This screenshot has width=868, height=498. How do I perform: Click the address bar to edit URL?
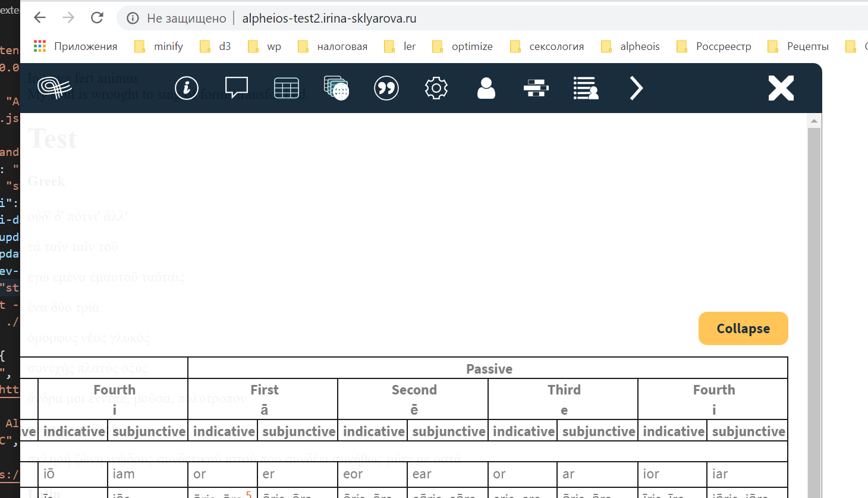329,18
